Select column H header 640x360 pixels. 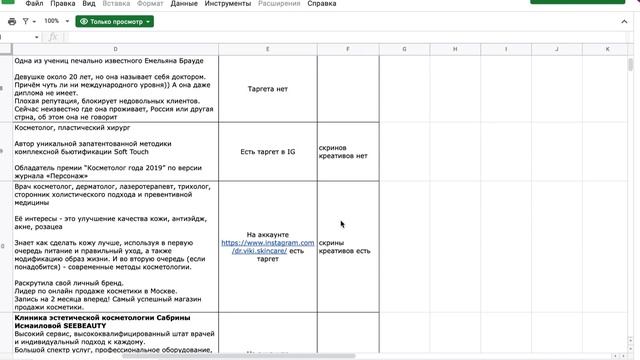[x=455, y=49]
